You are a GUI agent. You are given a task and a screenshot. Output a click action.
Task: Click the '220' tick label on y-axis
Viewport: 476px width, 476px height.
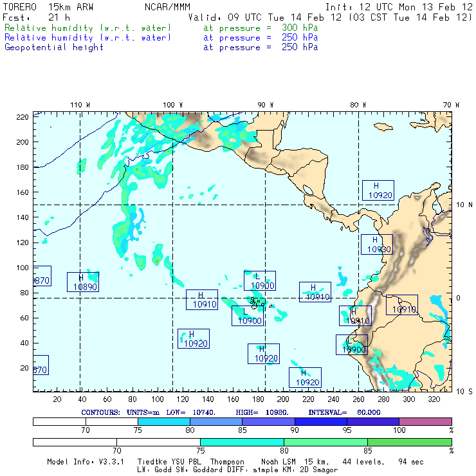(22, 117)
